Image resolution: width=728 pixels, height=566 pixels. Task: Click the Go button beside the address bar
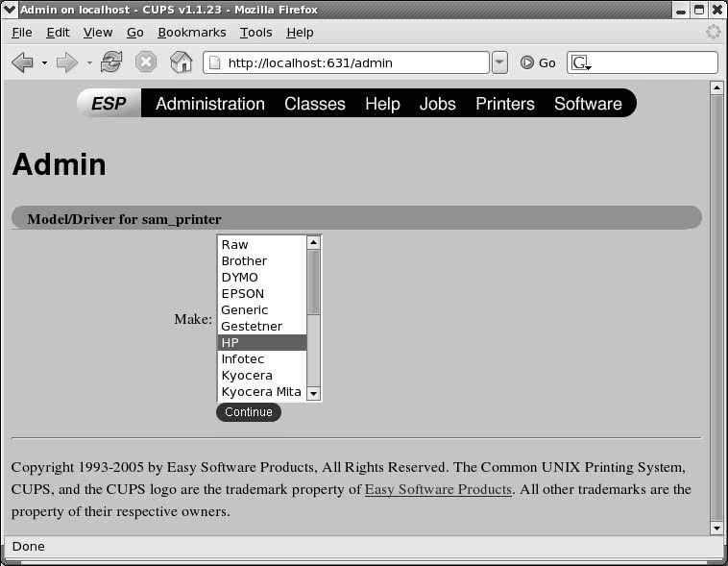538,62
